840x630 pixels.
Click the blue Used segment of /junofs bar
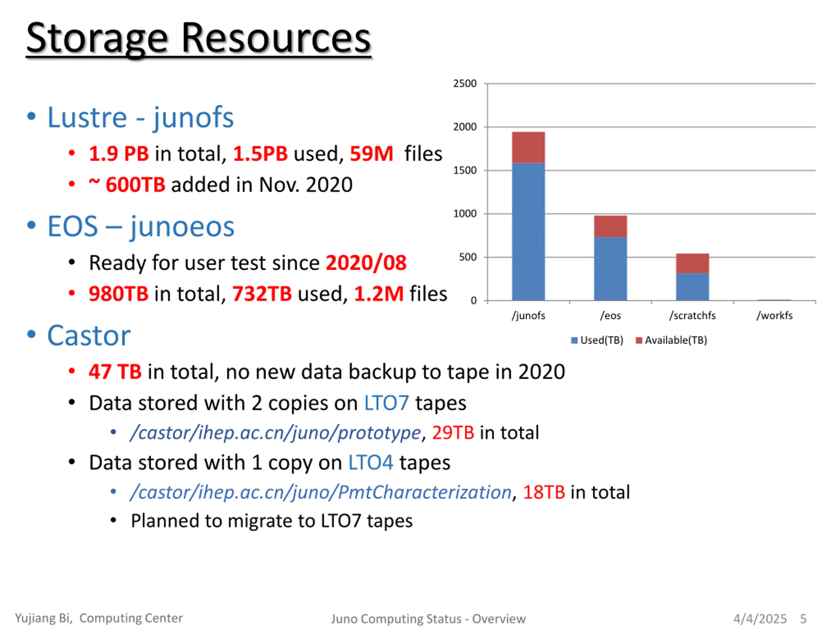click(x=528, y=232)
